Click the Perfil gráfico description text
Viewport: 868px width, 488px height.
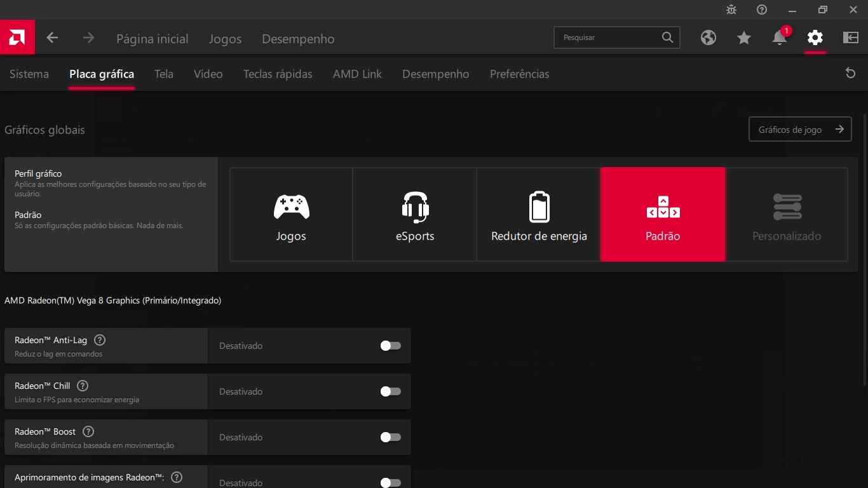coord(111,189)
